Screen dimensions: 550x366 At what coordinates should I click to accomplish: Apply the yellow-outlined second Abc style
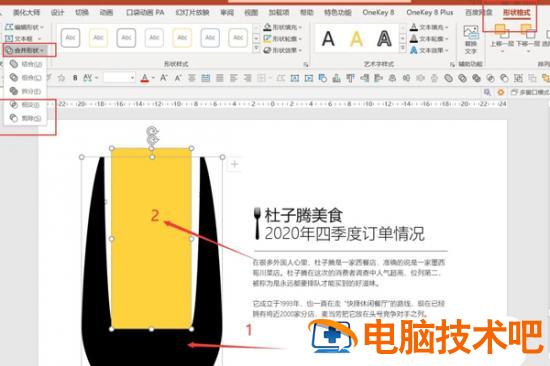(98, 38)
